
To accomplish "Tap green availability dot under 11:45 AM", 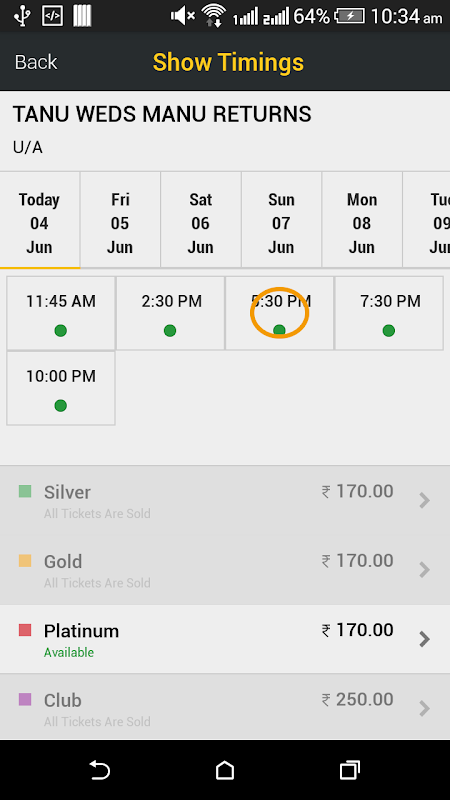I will [x=60, y=331].
